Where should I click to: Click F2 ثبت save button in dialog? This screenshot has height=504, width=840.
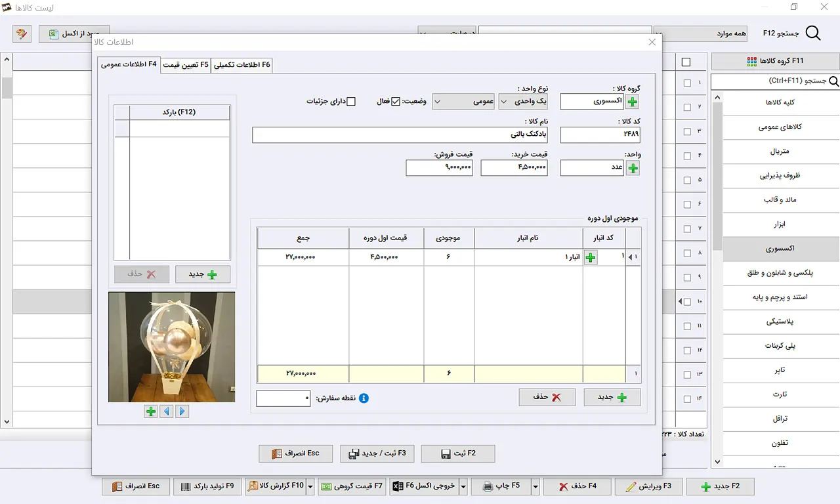click(x=458, y=453)
